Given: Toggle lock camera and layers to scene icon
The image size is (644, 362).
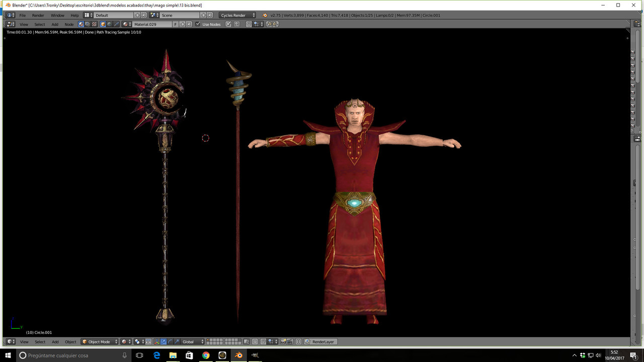Looking at the screenshot, I should click(246, 341).
